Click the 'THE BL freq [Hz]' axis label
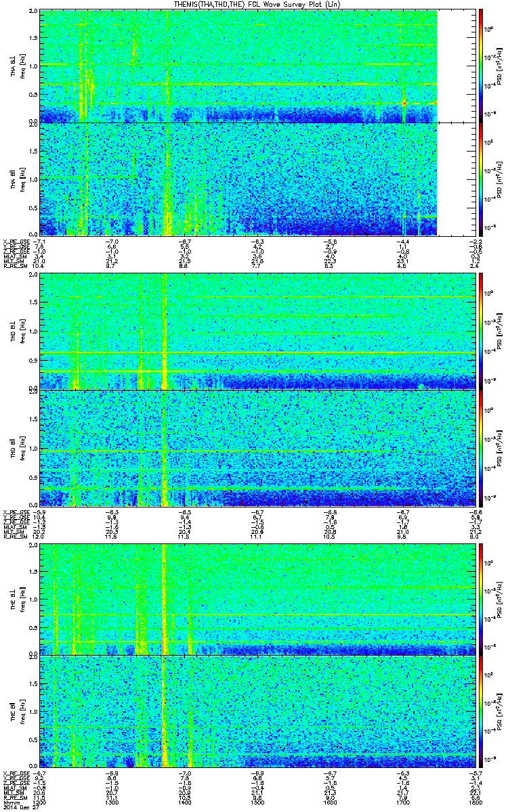508x812 pixels. click(16, 598)
